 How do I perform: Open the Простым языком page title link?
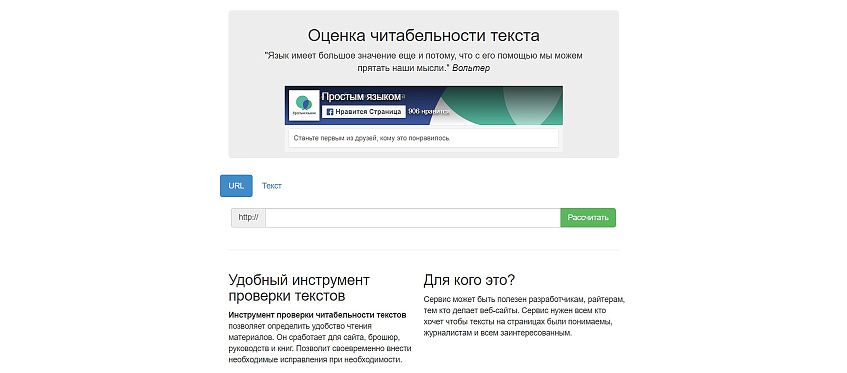click(x=361, y=97)
